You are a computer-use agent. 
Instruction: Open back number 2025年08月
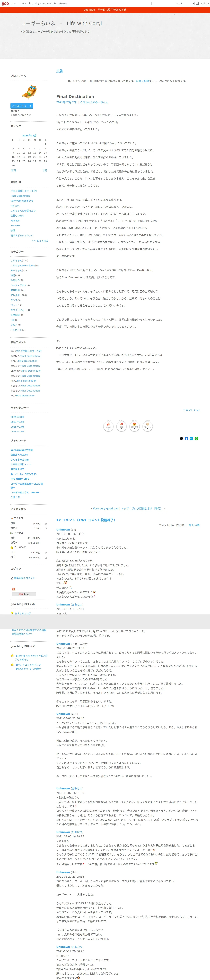coord(17,417)
